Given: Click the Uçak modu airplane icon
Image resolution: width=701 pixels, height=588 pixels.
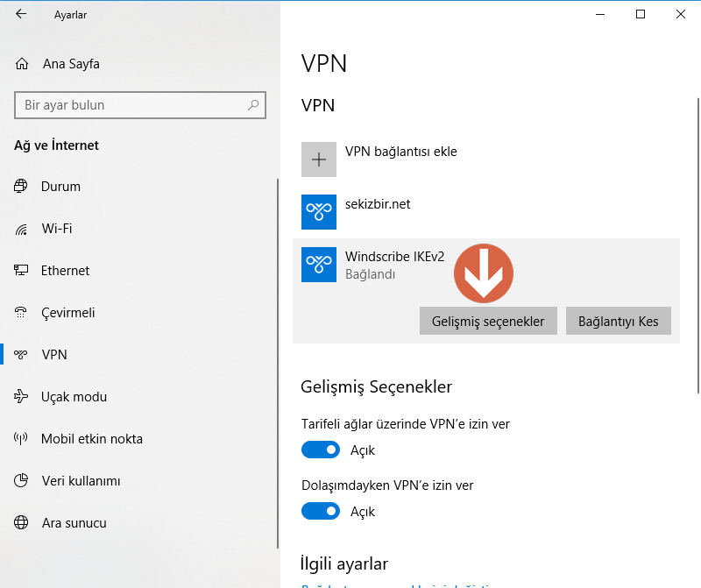Looking at the screenshot, I should (x=19, y=396).
